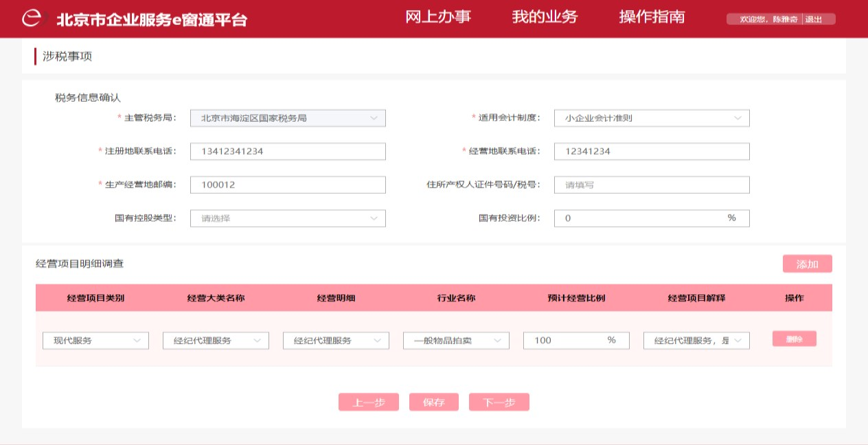Open the 现代服务 category dropdown
Image resolution: width=868 pixels, height=445 pixels.
click(95, 341)
